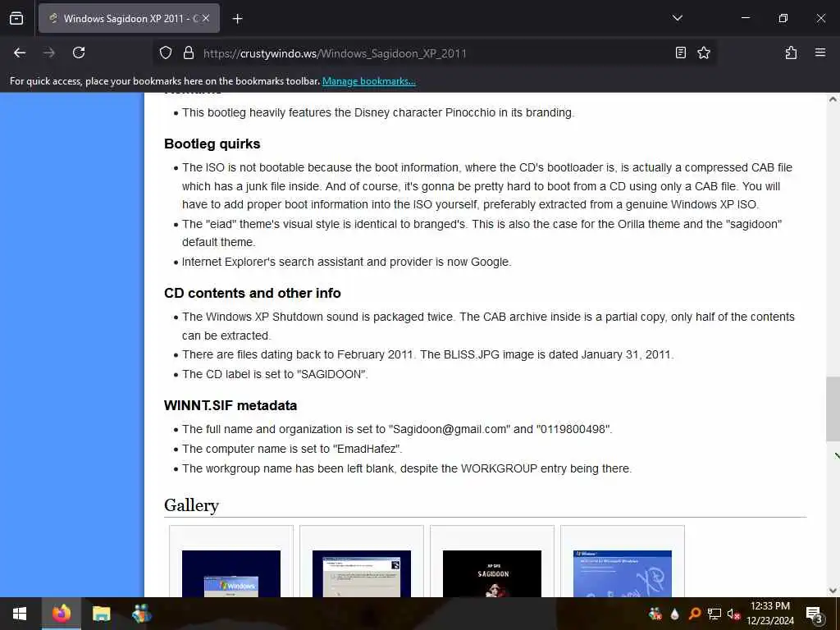Click the Manage bookmarks link
The height and width of the screenshot is (630, 840).
368,81
